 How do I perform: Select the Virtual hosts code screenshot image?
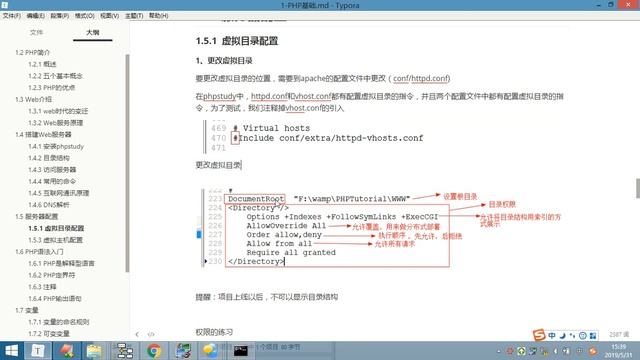pos(314,136)
